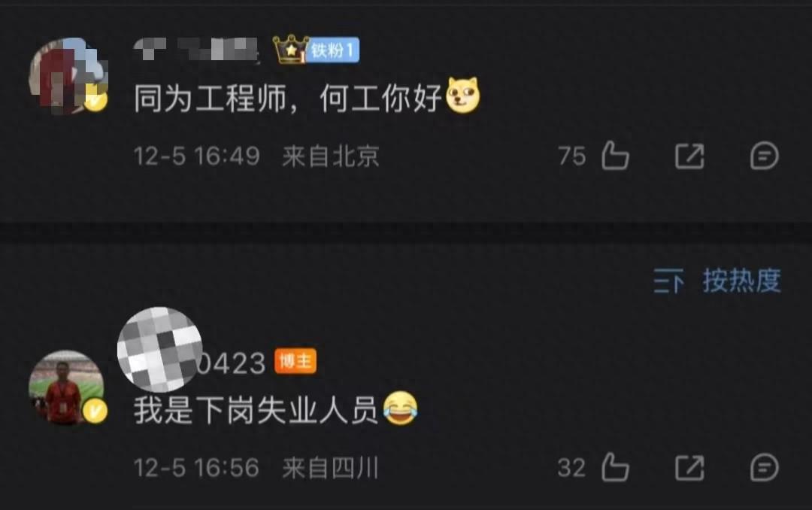Tap the laughing-crying emoji in reply

point(400,408)
